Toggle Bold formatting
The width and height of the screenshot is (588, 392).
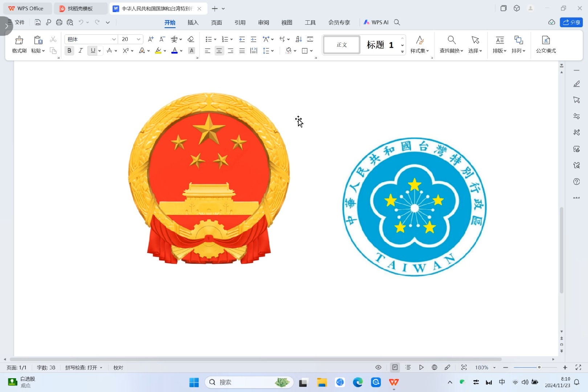point(69,50)
